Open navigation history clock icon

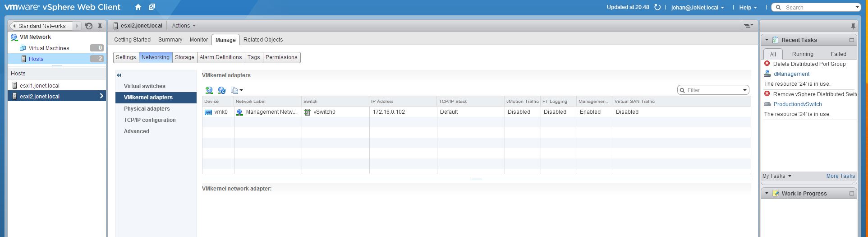pos(89,26)
